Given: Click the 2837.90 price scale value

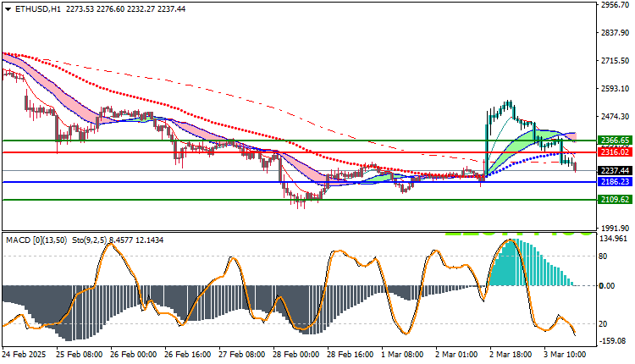Looking at the screenshot, I should point(616,32).
